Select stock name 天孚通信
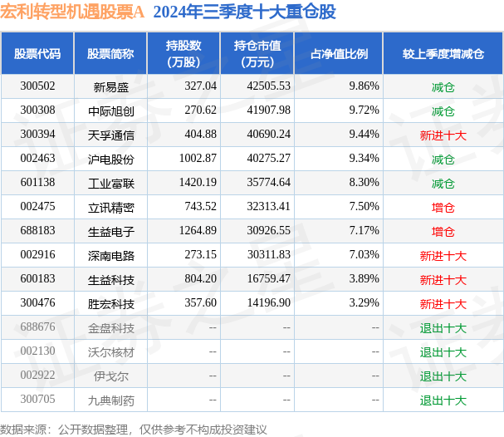This screenshot has width=504, height=437. click(111, 135)
